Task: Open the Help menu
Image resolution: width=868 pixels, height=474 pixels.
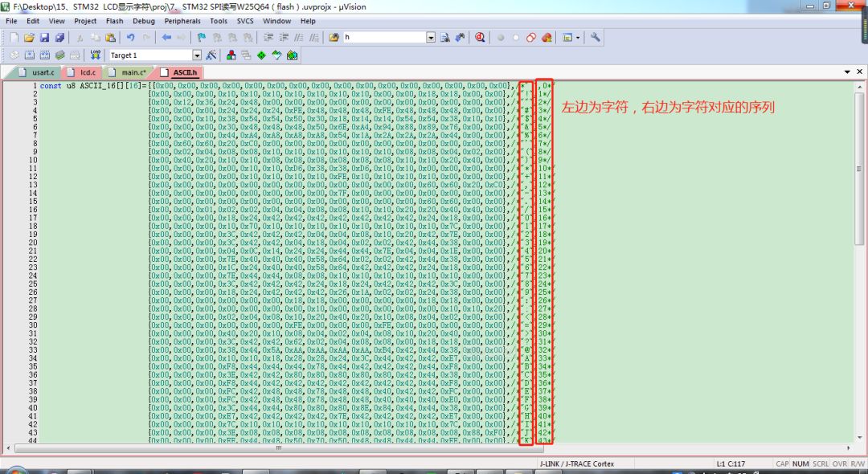Action: (x=308, y=21)
